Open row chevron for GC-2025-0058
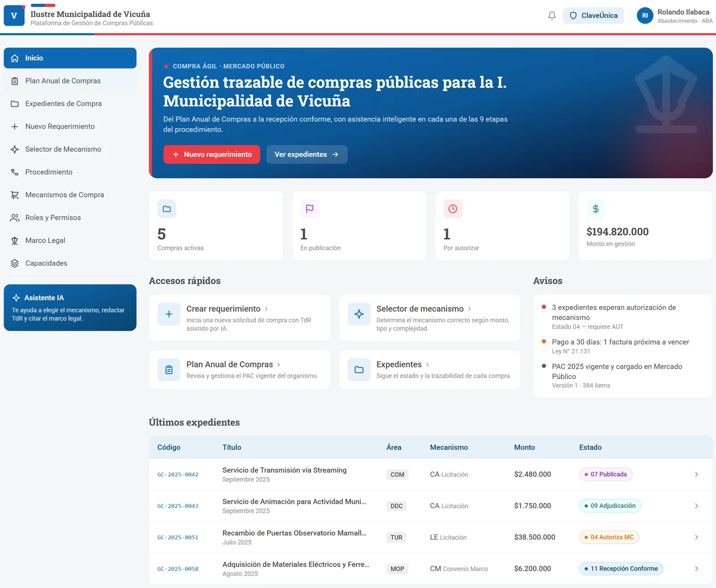Viewport: 716px width, 588px height. (x=696, y=569)
